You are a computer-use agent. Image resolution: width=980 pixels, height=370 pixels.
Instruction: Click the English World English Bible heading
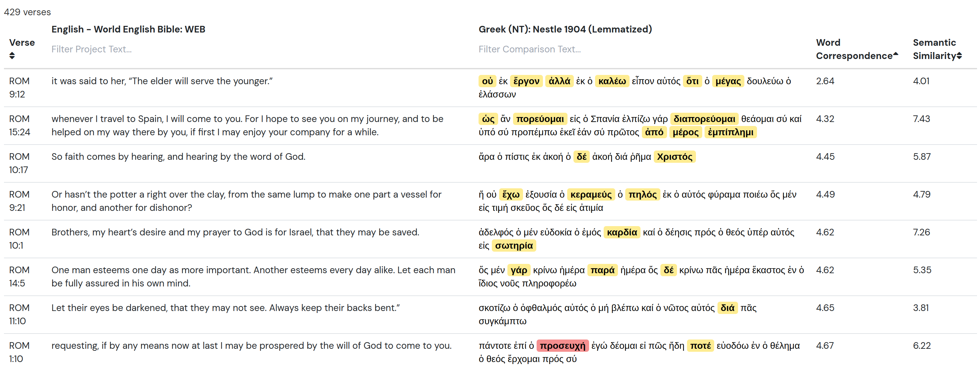128,29
